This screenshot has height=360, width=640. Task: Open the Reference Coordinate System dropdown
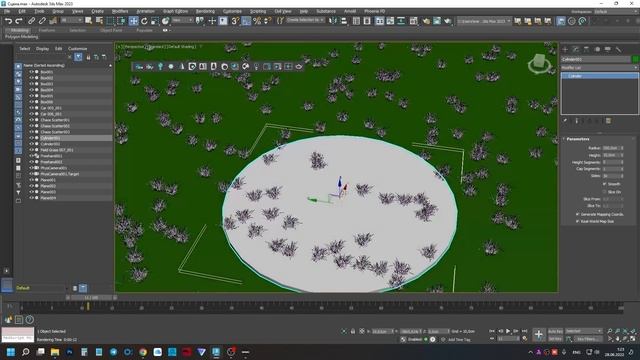(x=182, y=20)
